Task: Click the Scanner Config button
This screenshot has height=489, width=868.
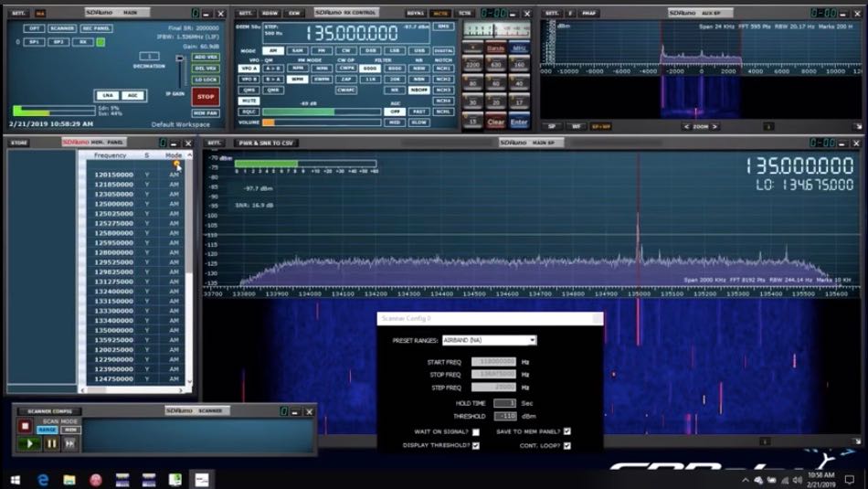Action: 50,411
